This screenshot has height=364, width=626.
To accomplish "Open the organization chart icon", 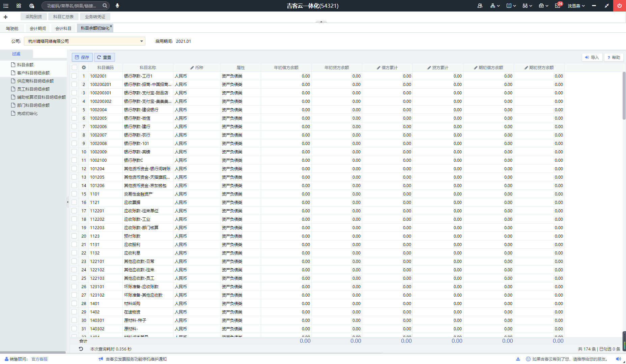I will pos(493,6).
